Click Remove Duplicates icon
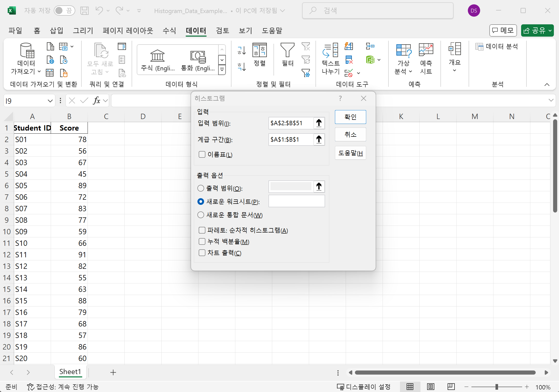Image resolution: width=559 pixels, height=392 pixels. tap(349, 60)
